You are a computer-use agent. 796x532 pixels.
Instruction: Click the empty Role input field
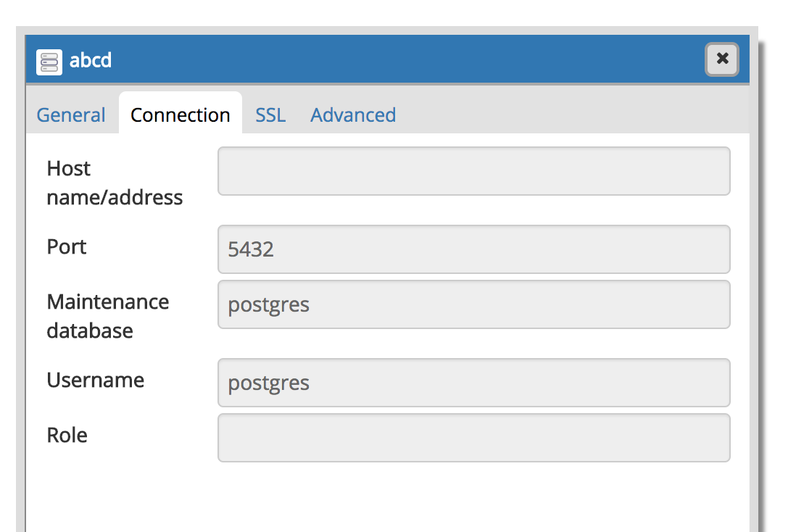tap(473, 438)
